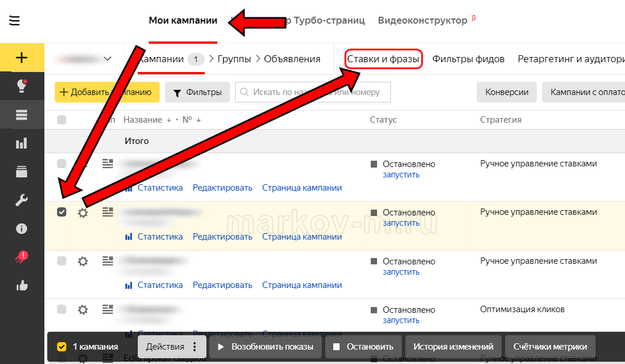The image size is (625, 364).
Task: Open the lightbulb recommendations icon in sidebar
Action: [22, 86]
